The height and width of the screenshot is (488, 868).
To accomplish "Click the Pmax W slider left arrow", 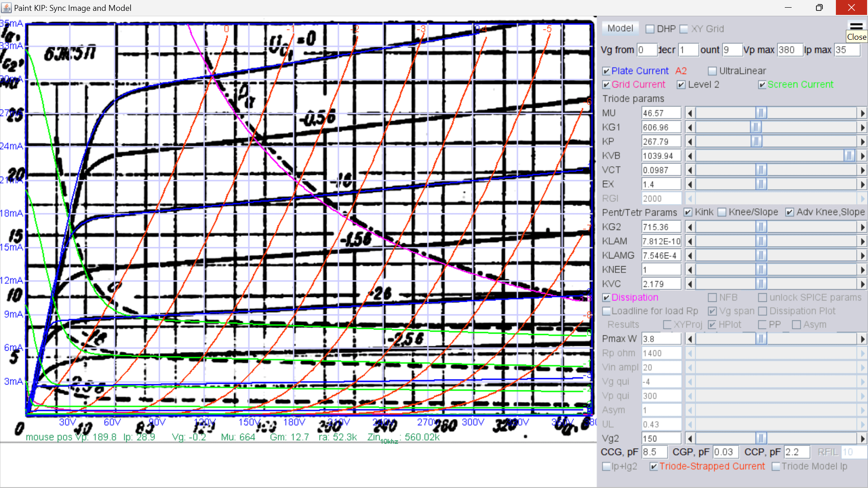I will 690,339.
